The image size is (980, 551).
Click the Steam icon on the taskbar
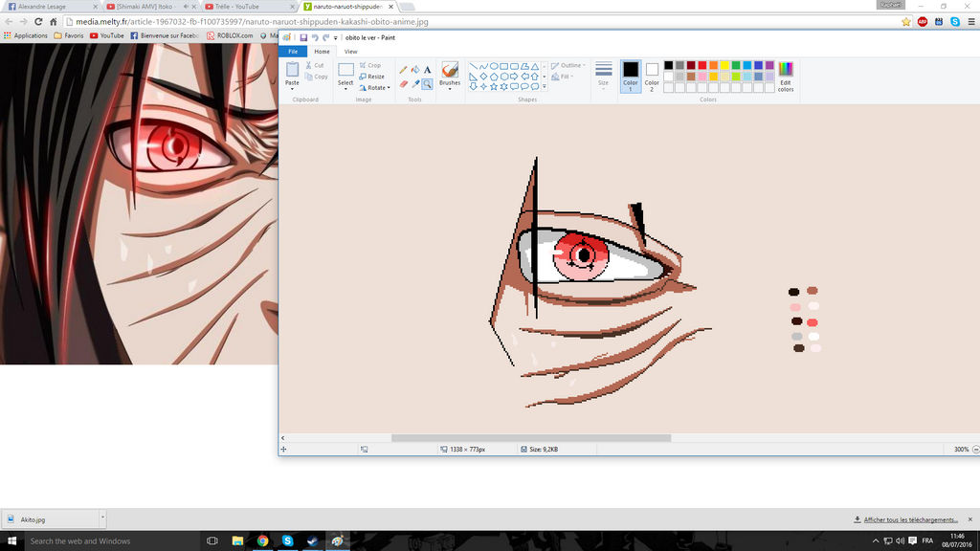coord(313,541)
